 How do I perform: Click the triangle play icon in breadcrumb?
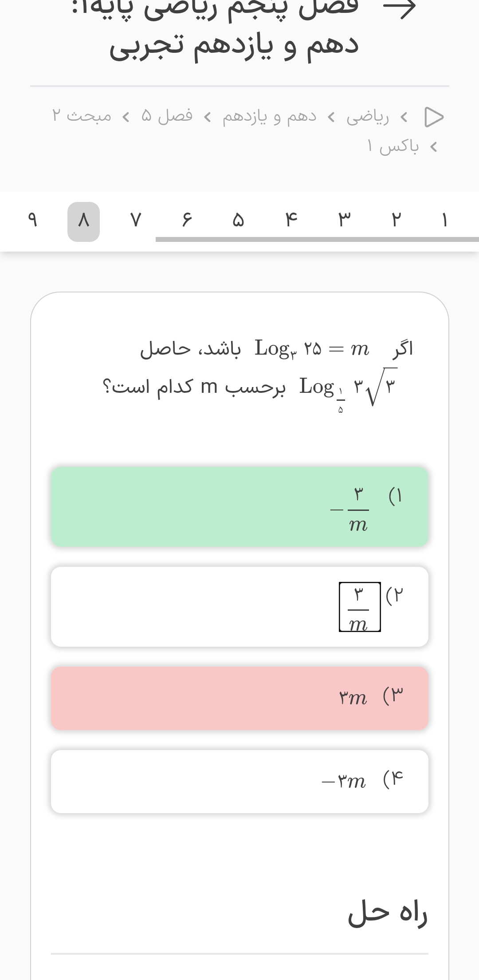coord(434,117)
